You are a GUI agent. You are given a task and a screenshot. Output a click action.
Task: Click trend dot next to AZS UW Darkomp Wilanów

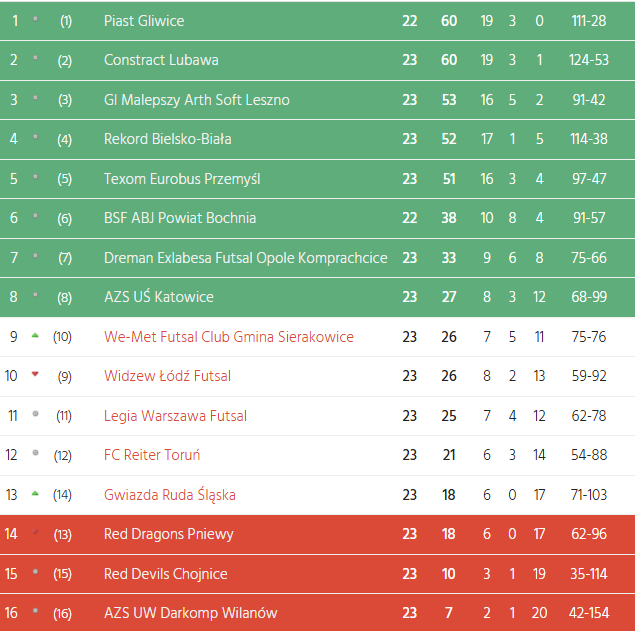pos(35,612)
